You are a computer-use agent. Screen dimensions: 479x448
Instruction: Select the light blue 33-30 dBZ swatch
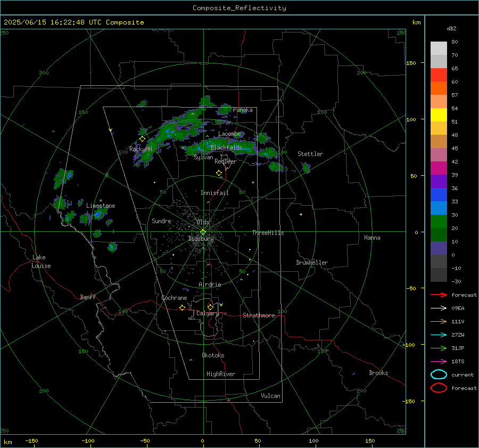click(439, 208)
